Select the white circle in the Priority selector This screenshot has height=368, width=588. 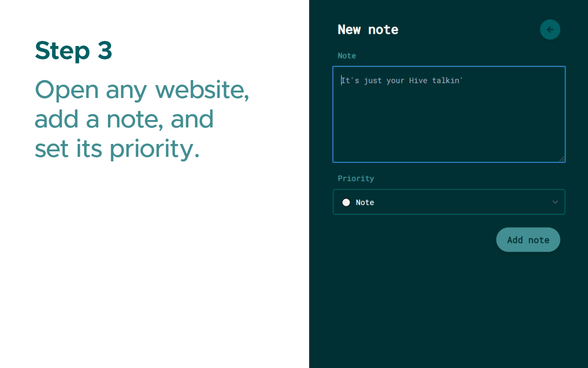pyautogui.click(x=346, y=202)
